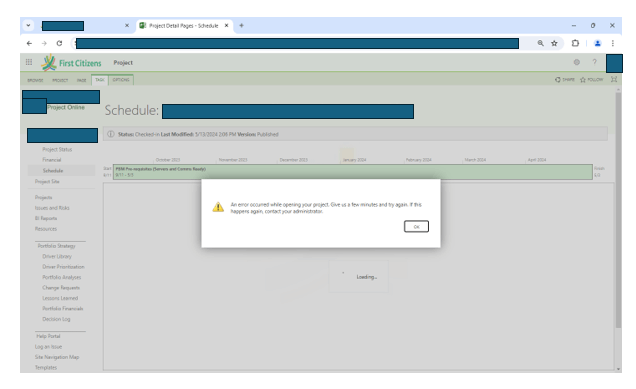Open the tab search dropdown arrow
This screenshot has width=636, height=389.
click(28, 25)
